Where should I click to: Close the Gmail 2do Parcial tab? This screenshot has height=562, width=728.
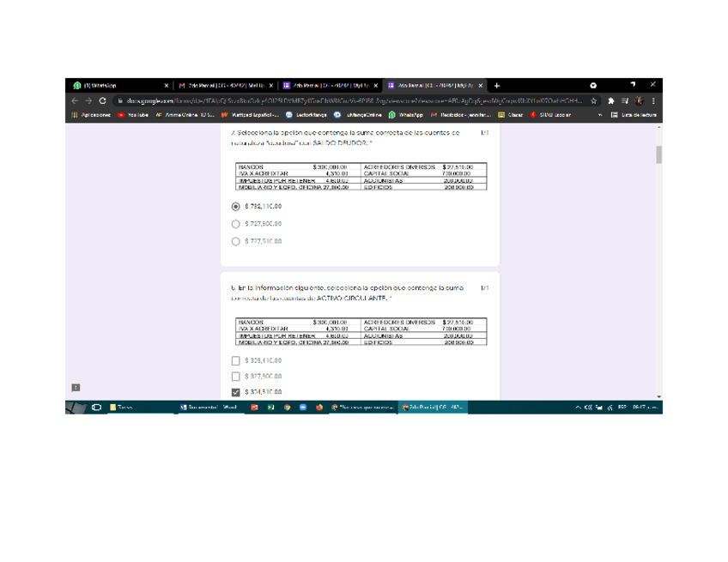pos(271,86)
